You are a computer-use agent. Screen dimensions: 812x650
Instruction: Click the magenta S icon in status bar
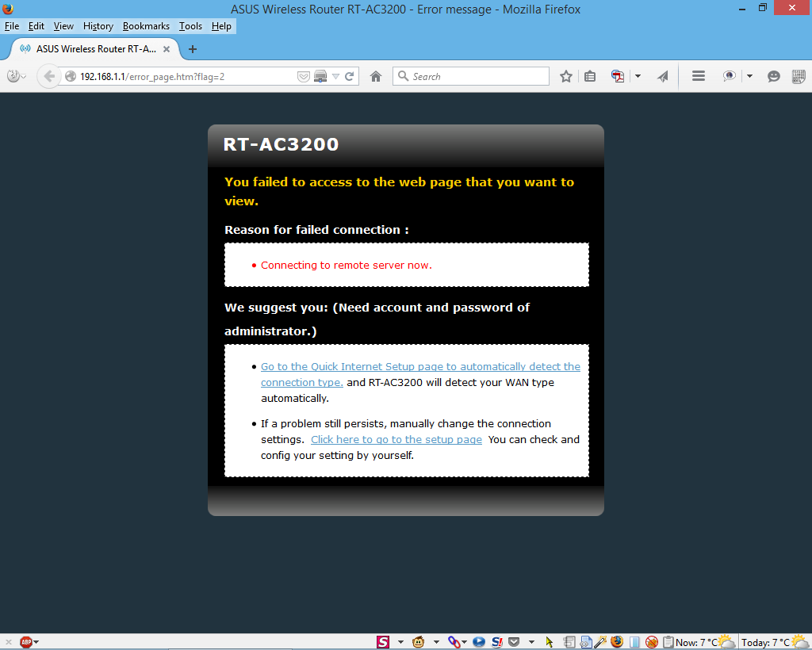(x=383, y=642)
